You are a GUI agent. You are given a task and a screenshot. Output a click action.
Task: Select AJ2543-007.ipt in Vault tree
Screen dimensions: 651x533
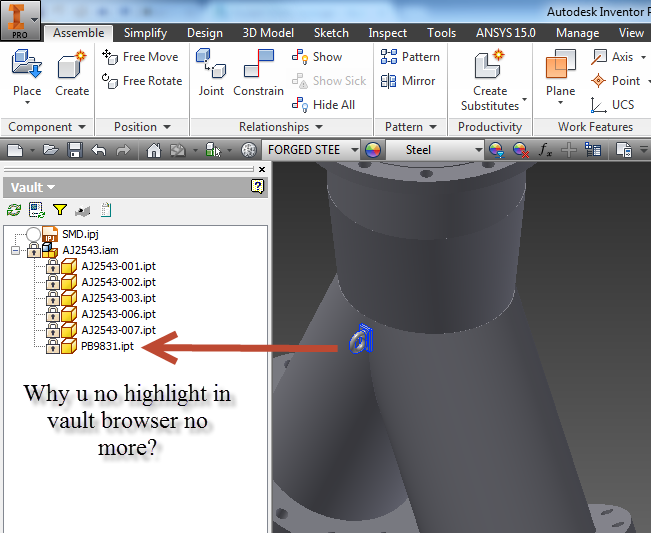(x=118, y=330)
